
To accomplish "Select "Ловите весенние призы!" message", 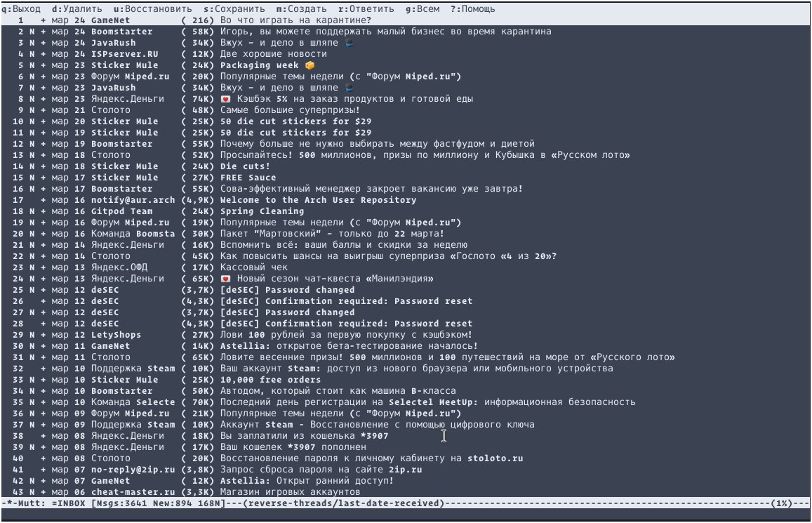I will (x=406, y=357).
